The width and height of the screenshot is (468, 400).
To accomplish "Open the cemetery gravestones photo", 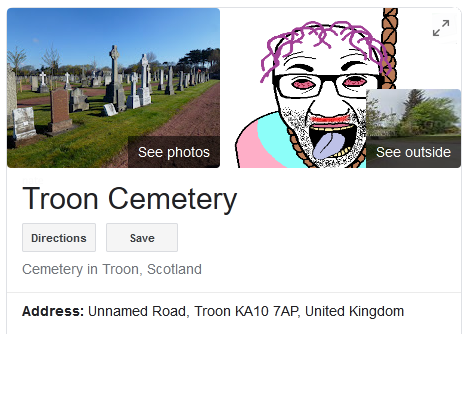I will [x=113, y=88].
